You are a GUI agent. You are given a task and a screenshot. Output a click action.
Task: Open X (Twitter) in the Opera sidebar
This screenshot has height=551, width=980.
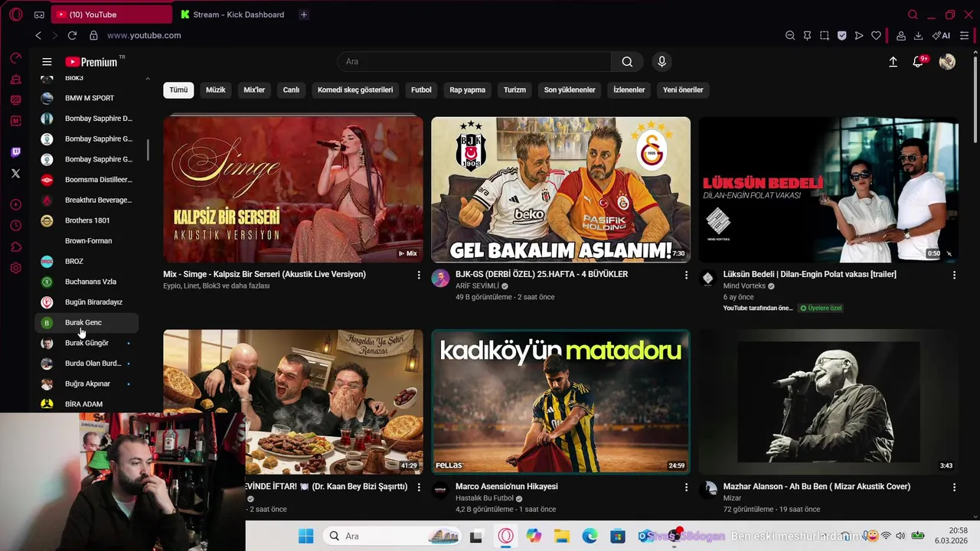click(16, 174)
